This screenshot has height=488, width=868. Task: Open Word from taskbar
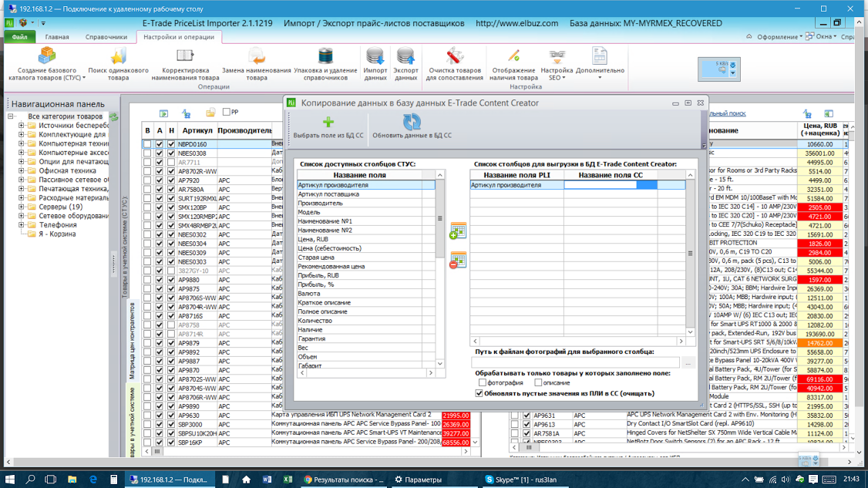(x=267, y=480)
